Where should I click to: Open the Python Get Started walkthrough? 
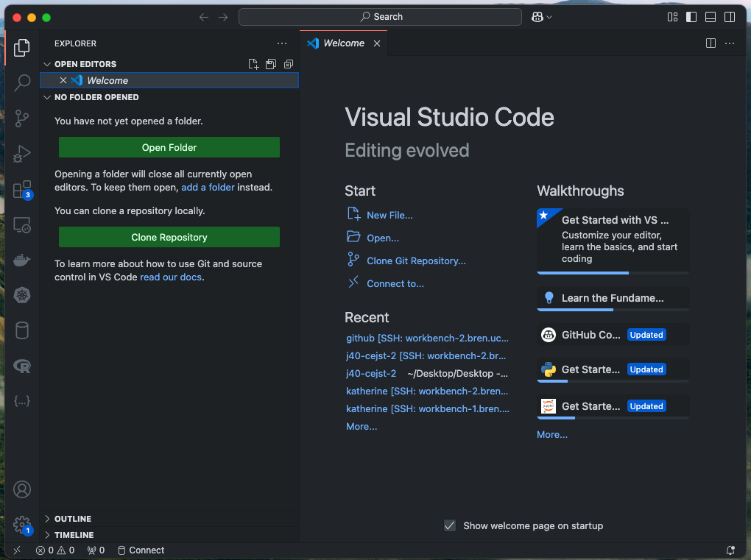coord(613,369)
